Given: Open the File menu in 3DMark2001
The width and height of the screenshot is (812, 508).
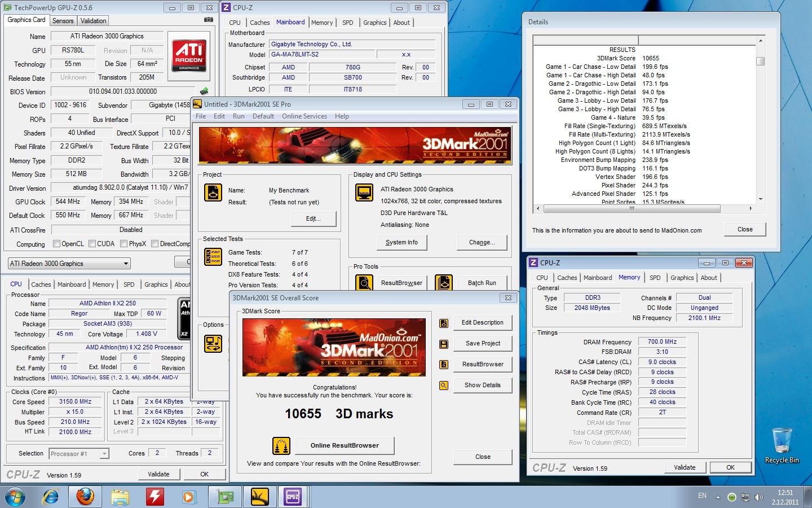Looking at the screenshot, I should point(201,116).
